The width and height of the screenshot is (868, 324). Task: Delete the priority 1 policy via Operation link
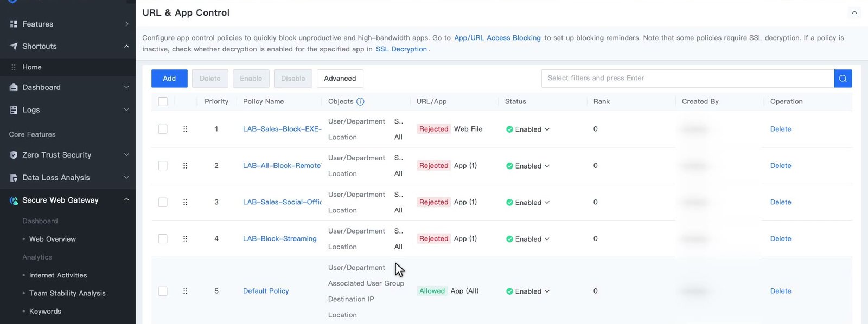click(781, 129)
